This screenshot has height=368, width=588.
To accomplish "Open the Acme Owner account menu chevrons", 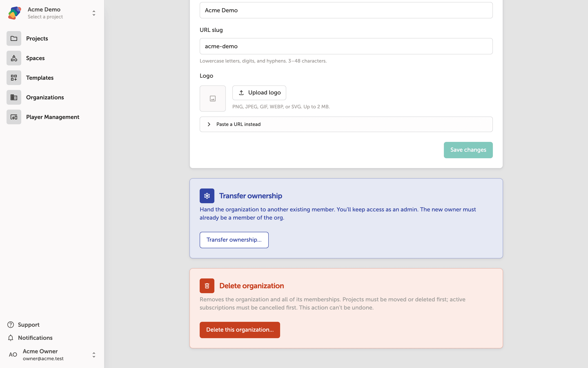I will (94, 355).
